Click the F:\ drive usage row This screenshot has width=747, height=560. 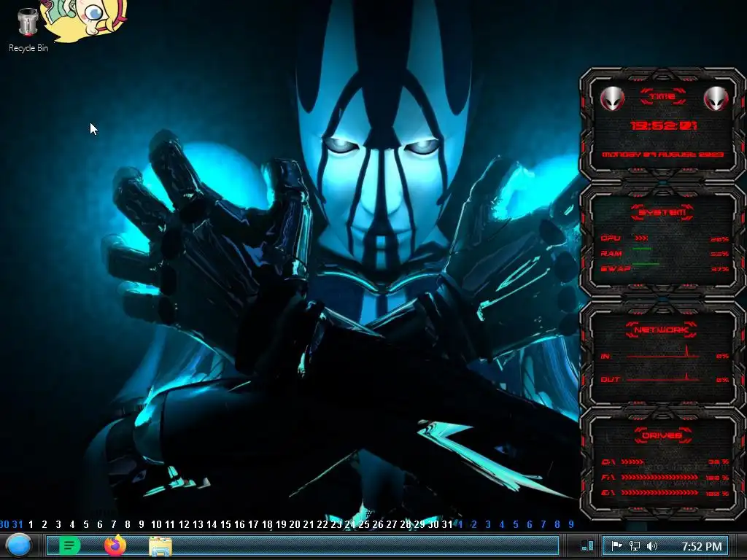(664, 477)
